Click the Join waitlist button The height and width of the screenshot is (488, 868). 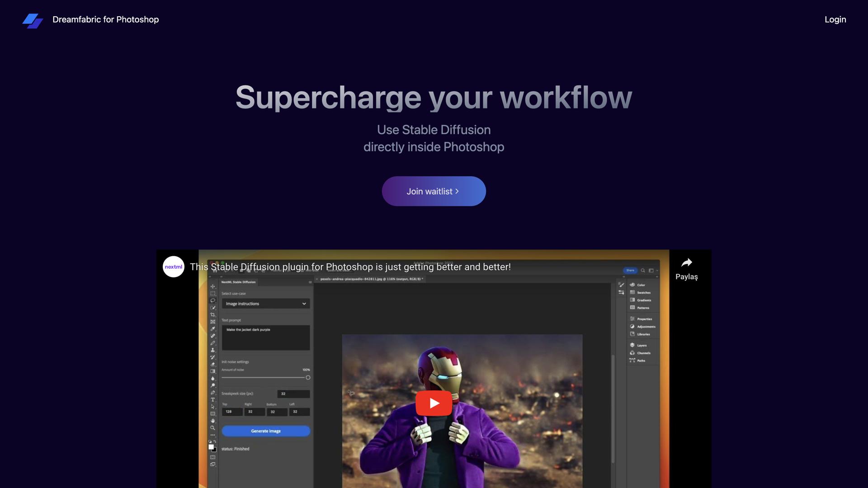434,191
